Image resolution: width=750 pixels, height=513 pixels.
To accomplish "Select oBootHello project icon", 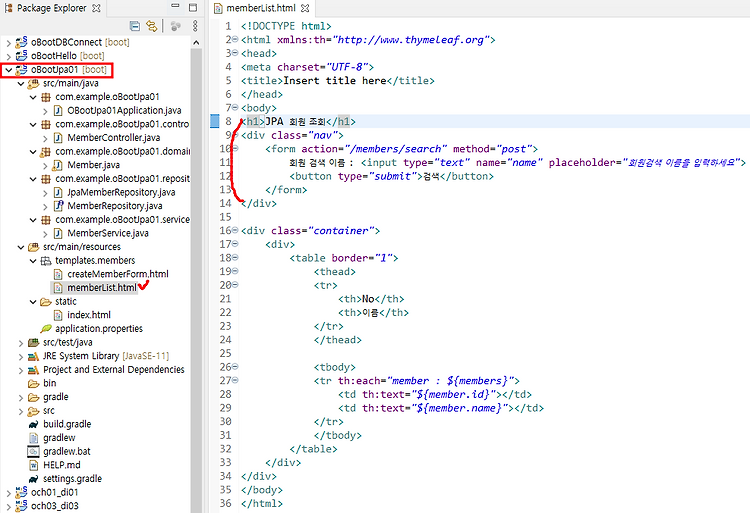I will (22, 55).
